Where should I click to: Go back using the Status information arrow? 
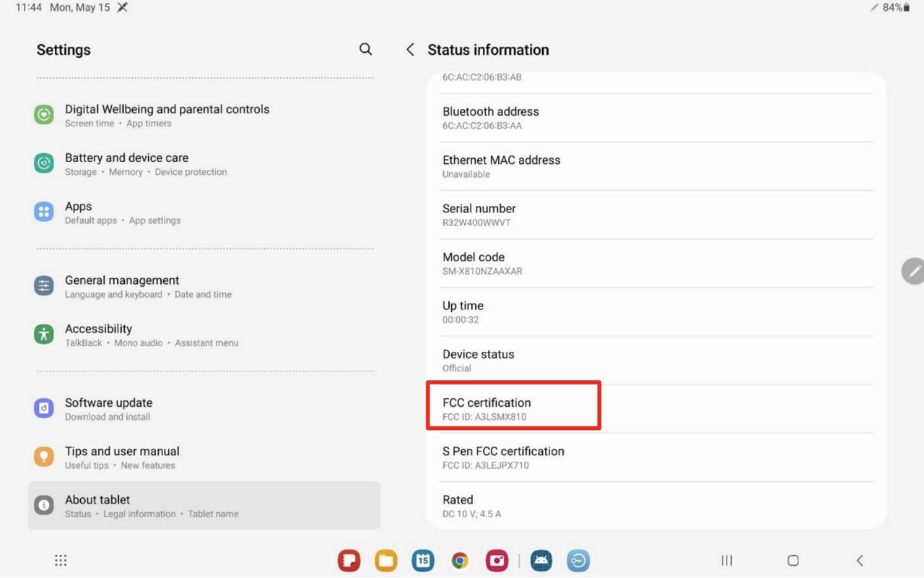click(x=410, y=49)
